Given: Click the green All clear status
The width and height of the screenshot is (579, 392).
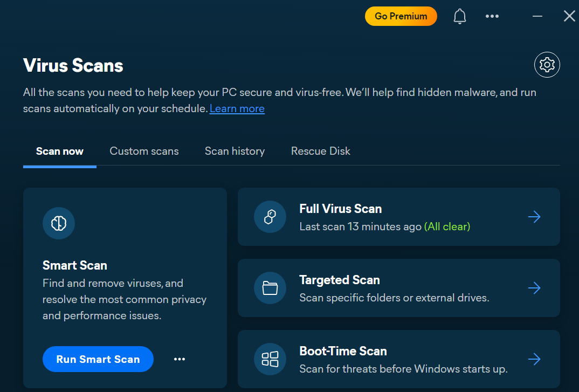Looking at the screenshot, I should pos(447,226).
